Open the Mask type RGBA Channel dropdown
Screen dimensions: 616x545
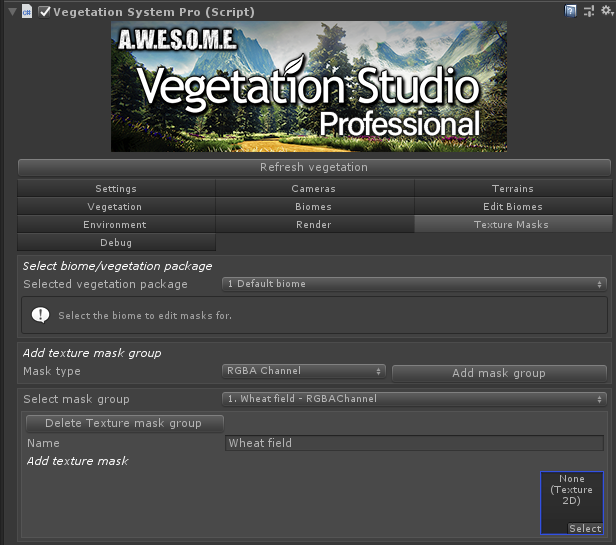[x=304, y=371]
